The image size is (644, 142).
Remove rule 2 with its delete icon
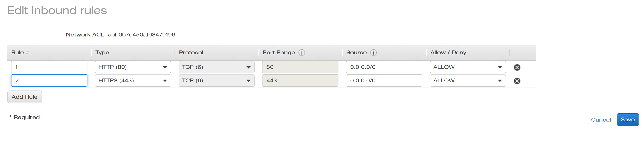click(517, 81)
